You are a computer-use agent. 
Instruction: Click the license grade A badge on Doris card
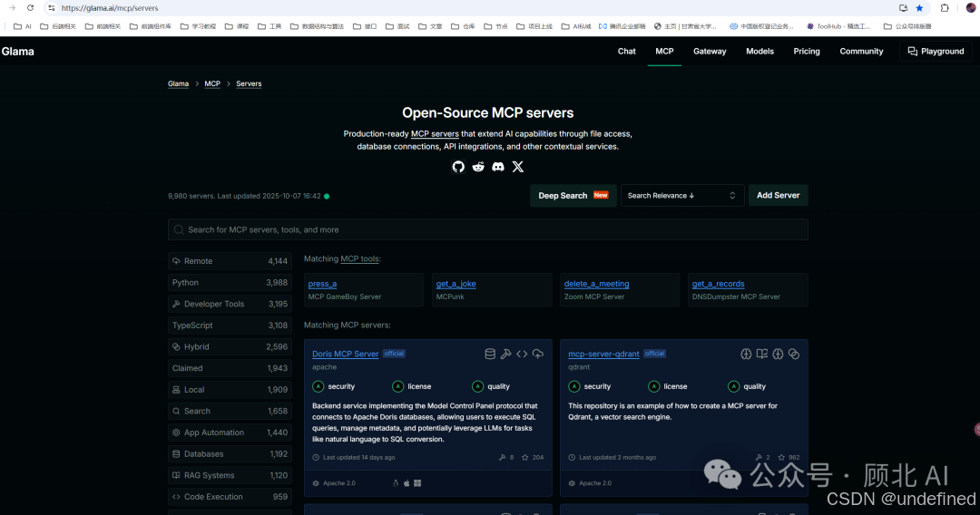[397, 386]
